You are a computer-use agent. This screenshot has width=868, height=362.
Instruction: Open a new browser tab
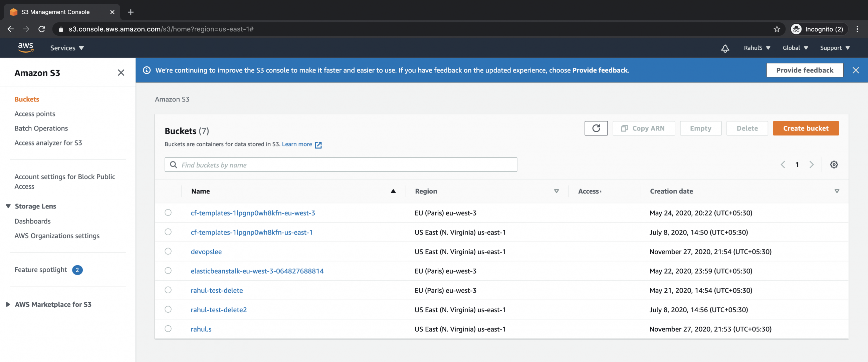click(x=131, y=12)
